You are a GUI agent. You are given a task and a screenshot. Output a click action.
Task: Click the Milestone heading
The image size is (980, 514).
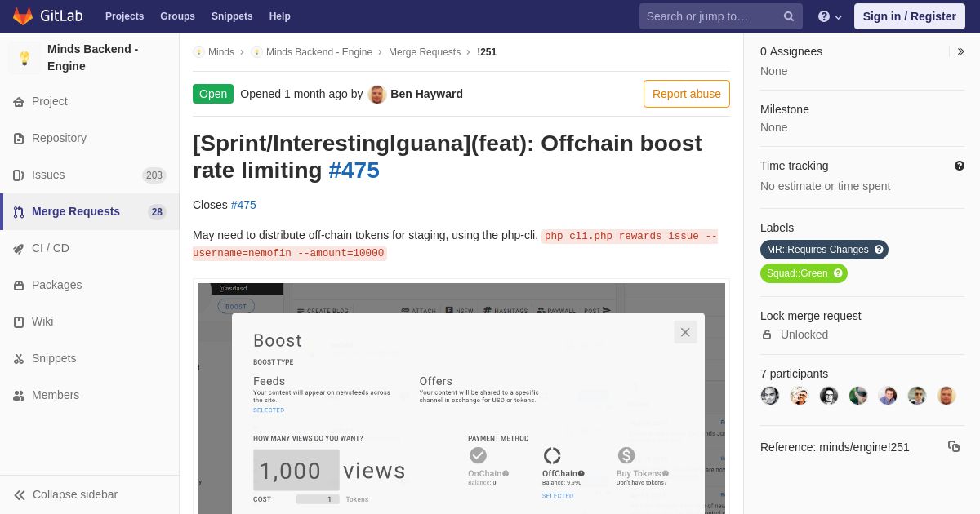(785, 109)
